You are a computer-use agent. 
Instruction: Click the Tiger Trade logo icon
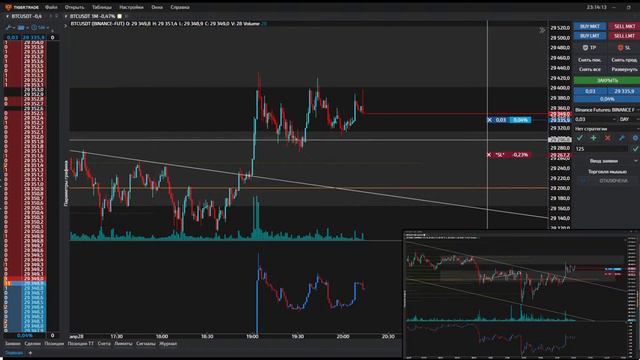point(8,7)
